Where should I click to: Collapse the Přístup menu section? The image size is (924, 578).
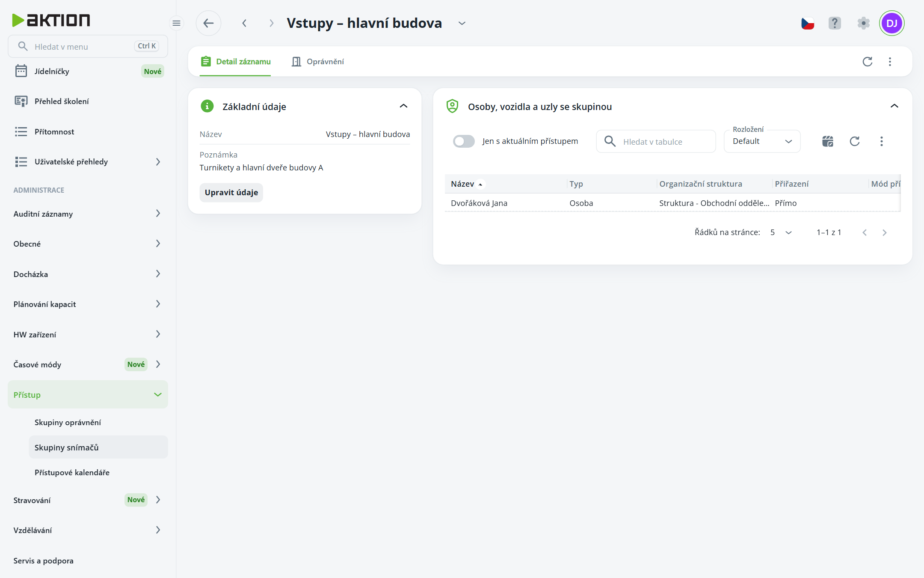(x=88, y=395)
